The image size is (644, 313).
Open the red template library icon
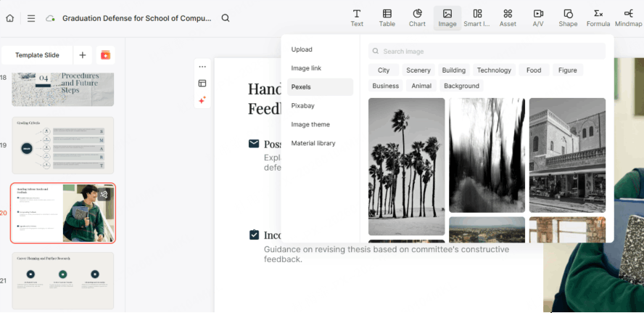[x=106, y=55]
